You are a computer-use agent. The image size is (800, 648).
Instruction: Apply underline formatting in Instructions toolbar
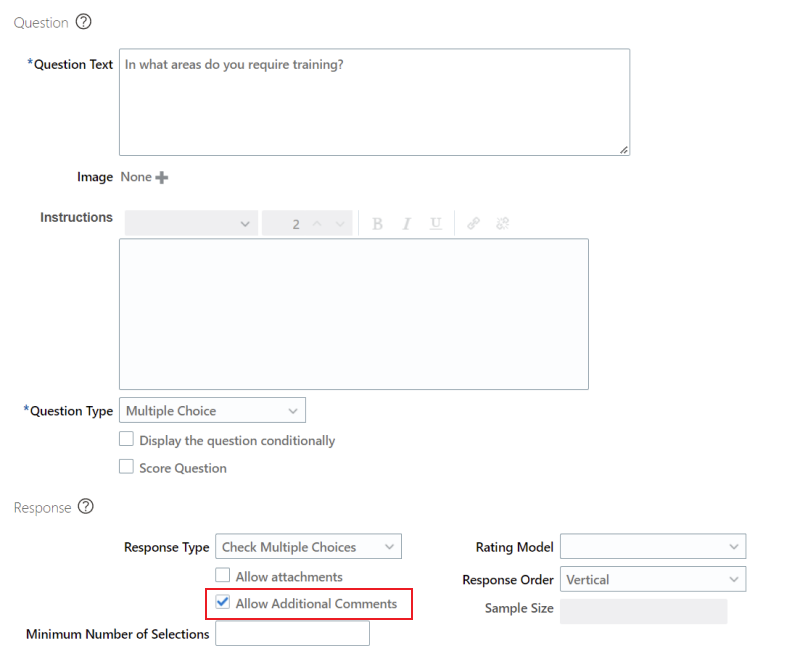(x=436, y=223)
